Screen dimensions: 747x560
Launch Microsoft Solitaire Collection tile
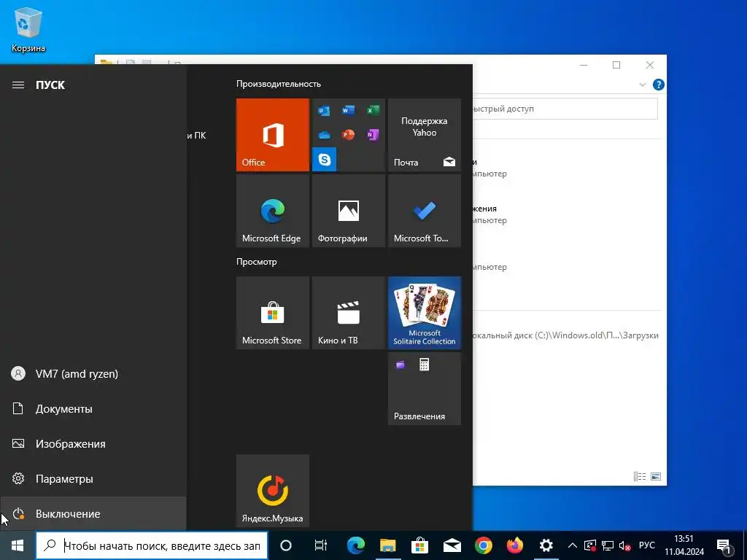pyautogui.click(x=425, y=313)
